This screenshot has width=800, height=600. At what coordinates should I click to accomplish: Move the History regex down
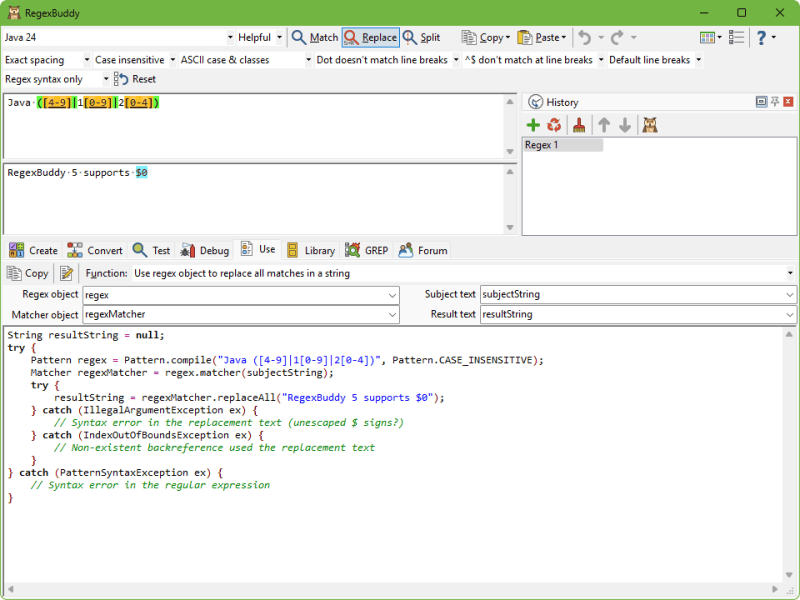tap(625, 125)
